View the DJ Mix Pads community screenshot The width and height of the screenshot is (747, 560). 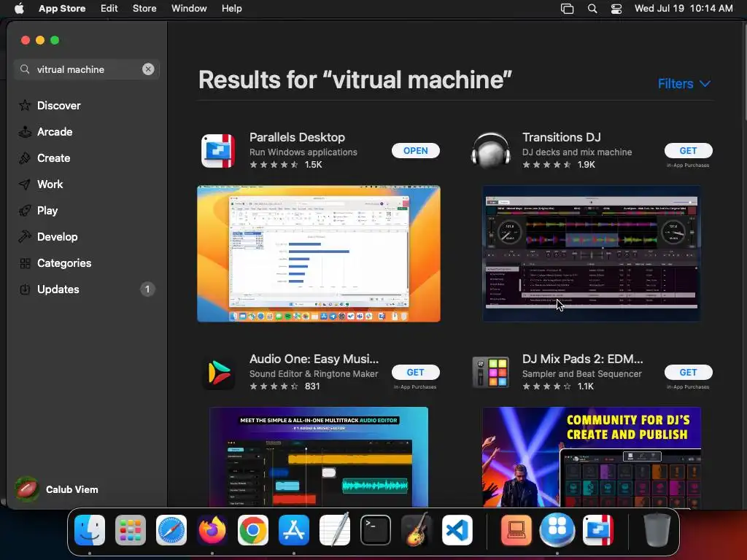[x=591, y=456]
